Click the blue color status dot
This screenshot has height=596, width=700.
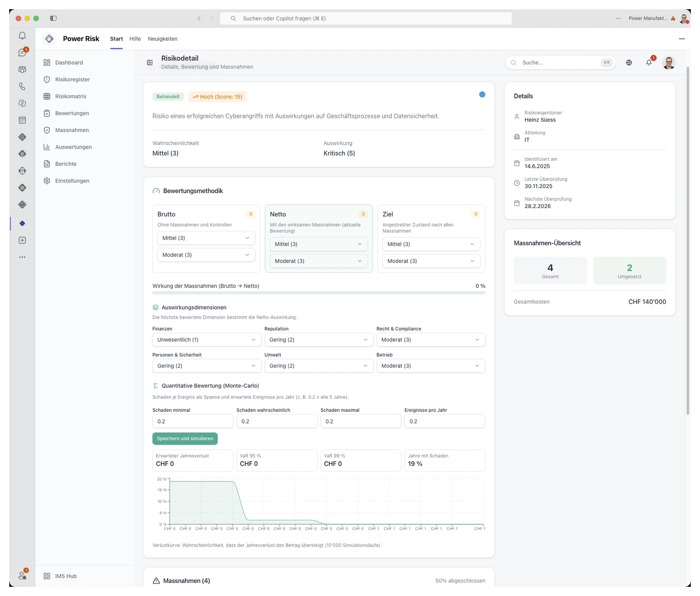click(482, 94)
